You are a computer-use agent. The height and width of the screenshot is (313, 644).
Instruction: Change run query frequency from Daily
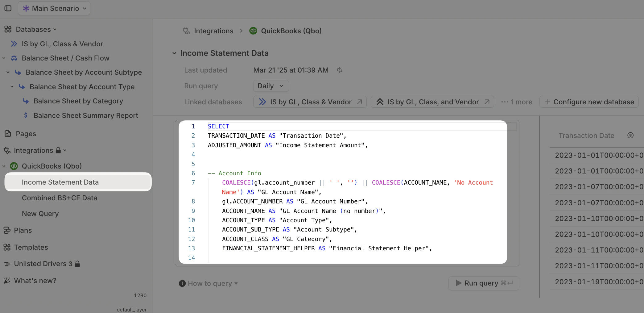point(270,86)
